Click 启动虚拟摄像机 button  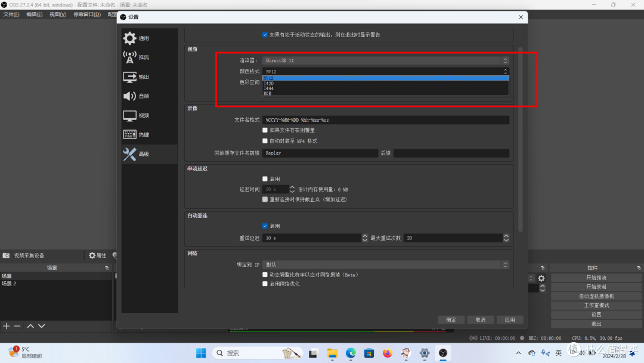(596, 296)
